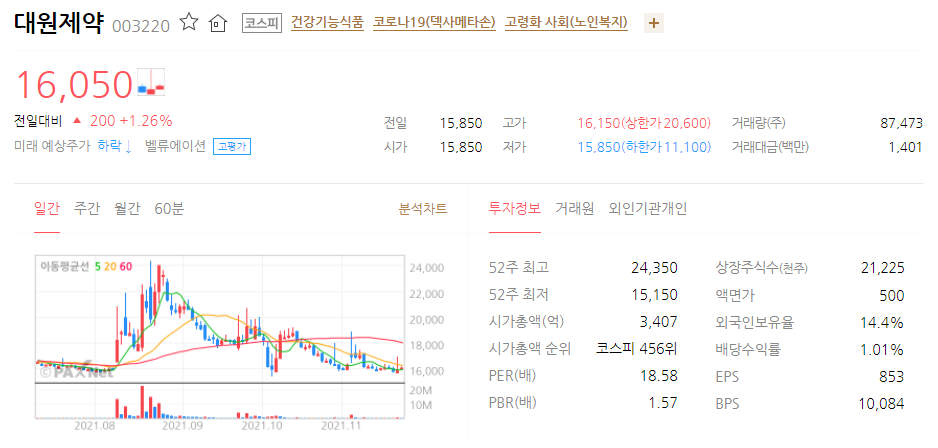
Task: Click the current price 16,050
Action: coord(74,84)
